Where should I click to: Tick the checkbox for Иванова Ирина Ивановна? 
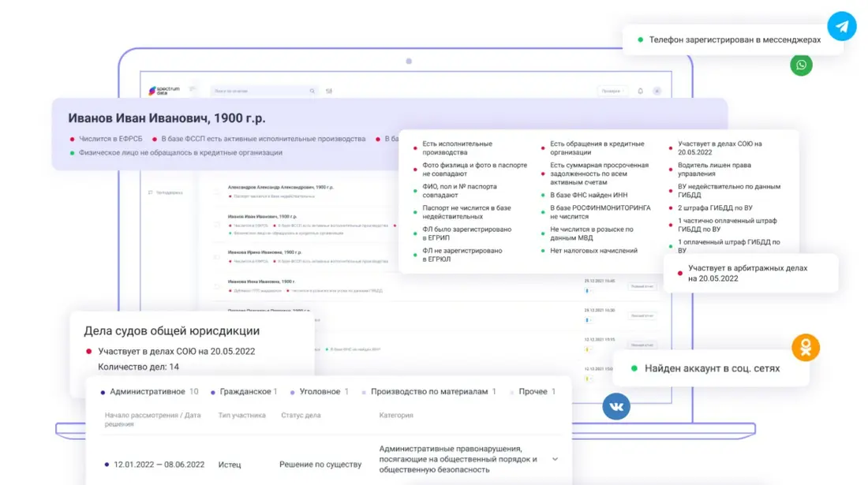[x=217, y=256]
